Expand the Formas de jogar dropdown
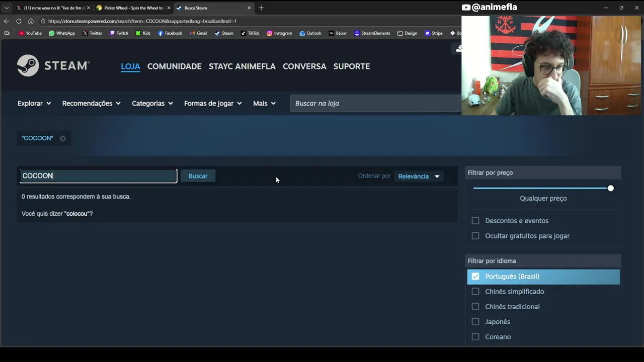This screenshot has height=362, width=644. (213, 103)
